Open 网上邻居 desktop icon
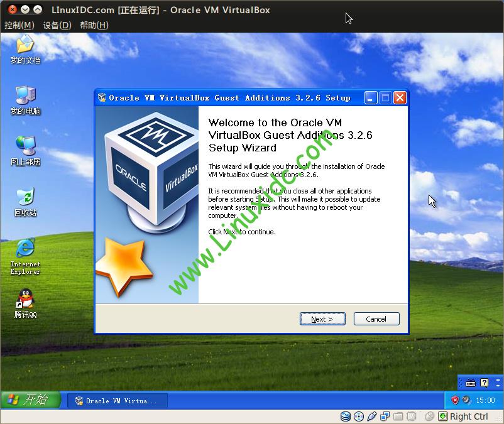 pyautogui.click(x=25, y=151)
